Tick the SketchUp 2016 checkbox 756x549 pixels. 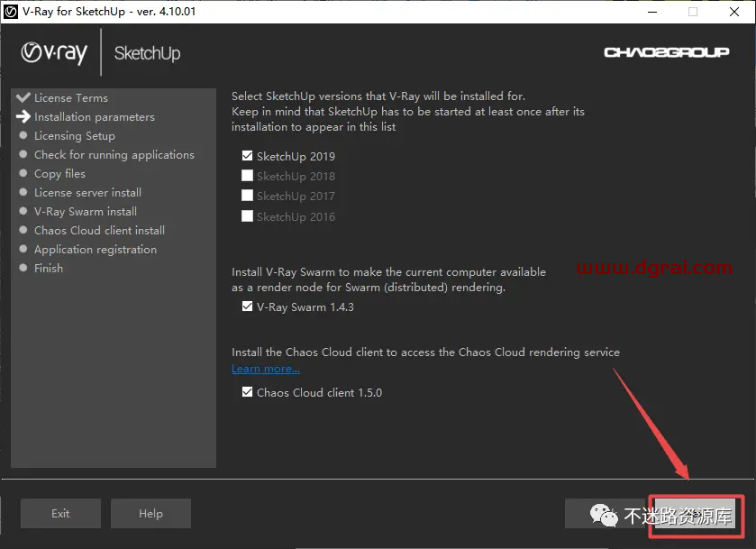(x=247, y=216)
